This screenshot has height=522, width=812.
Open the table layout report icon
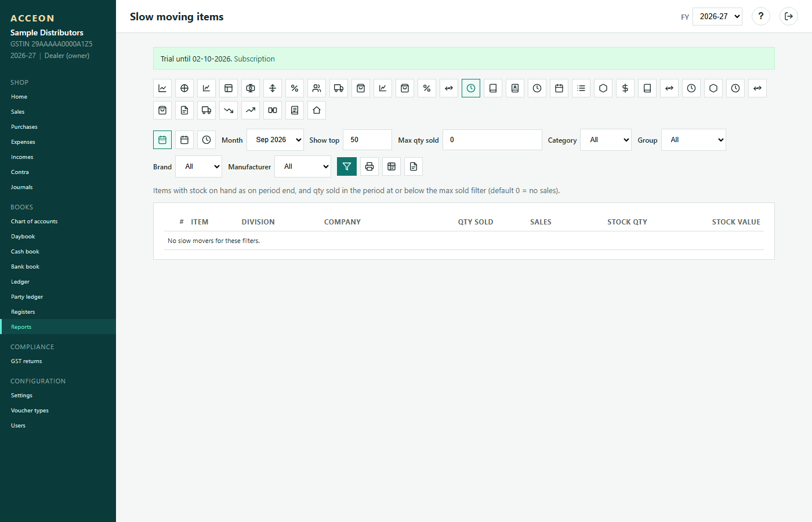pos(229,88)
